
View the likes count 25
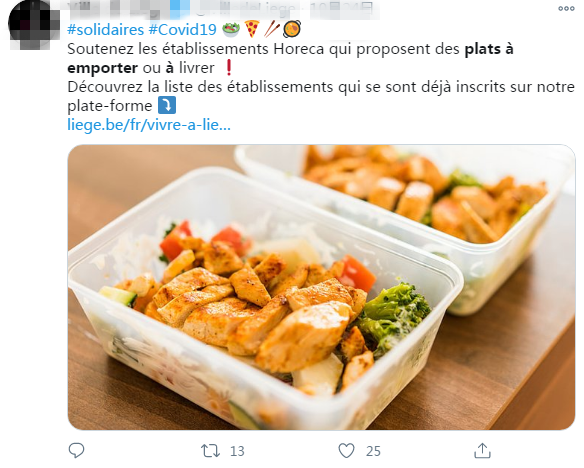click(373, 451)
